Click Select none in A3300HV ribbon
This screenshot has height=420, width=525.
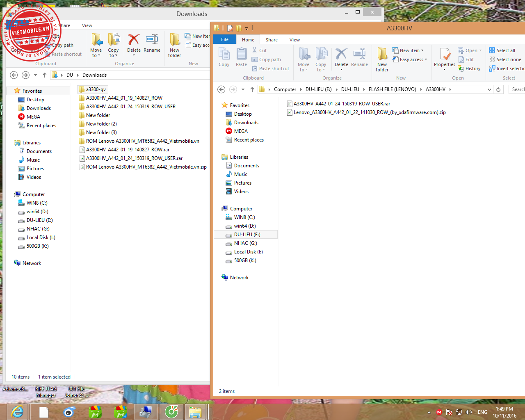(x=505, y=59)
